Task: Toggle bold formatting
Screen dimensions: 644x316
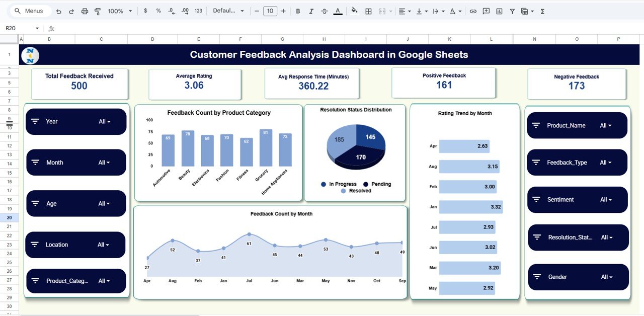Action: point(297,10)
